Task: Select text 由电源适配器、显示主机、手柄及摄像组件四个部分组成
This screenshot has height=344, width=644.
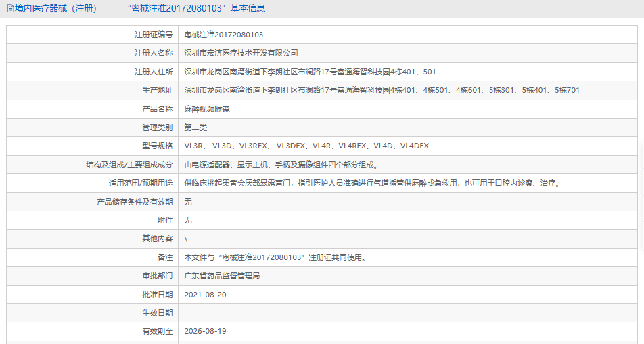Action: (x=281, y=165)
